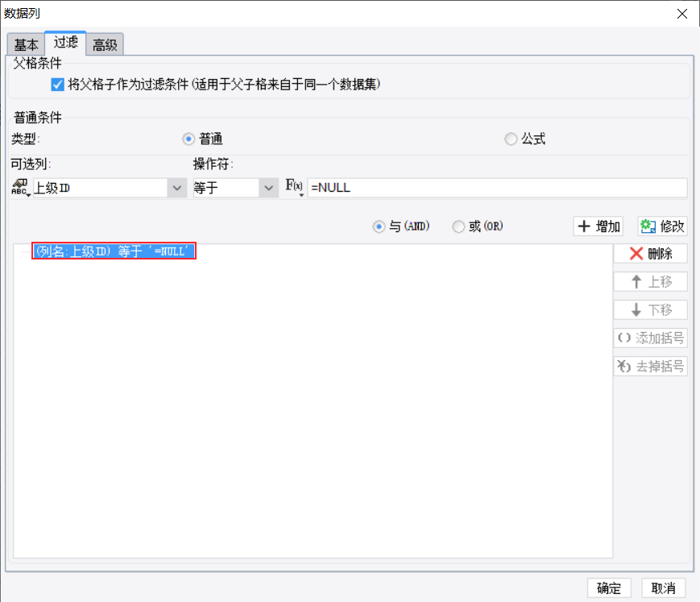Click the 修改 modify condition button
Screen dimensions: 700x602
click(662, 226)
